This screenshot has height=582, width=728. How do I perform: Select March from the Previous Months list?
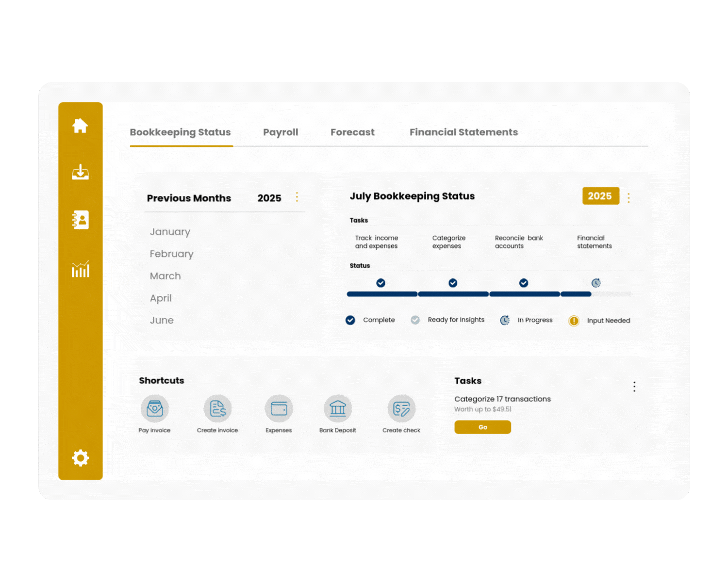pyautogui.click(x=165, y=275)
